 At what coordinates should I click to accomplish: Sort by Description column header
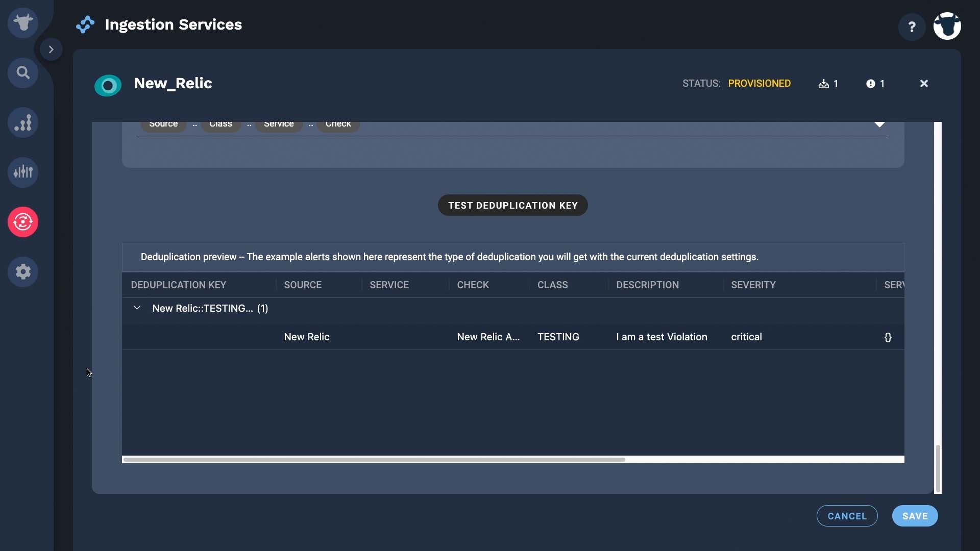[x=647, y=285]
